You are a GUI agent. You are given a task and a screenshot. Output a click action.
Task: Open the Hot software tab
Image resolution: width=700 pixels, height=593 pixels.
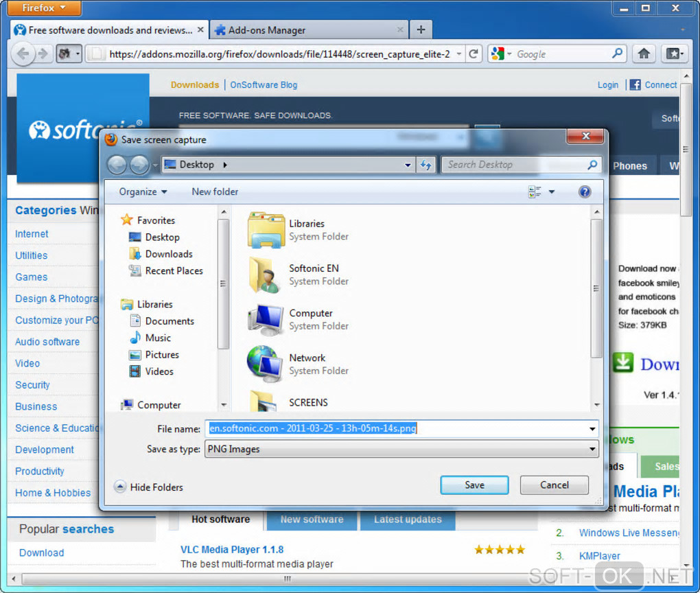(220, 520)
